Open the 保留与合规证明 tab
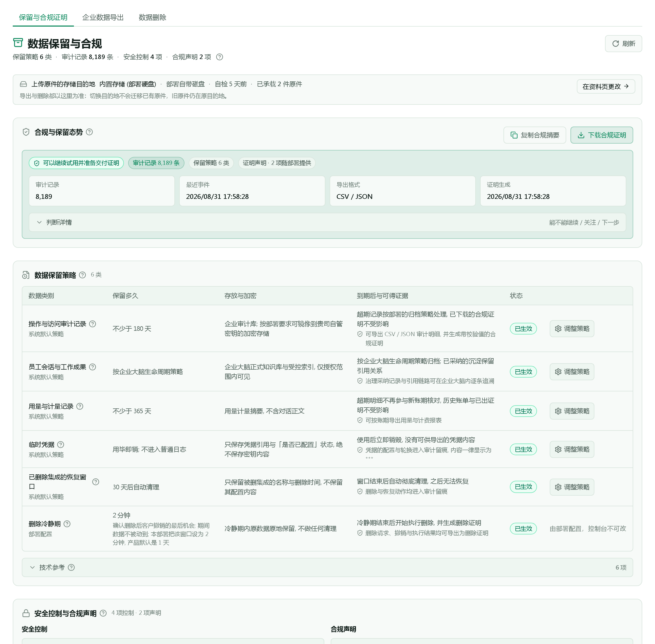This screenshot has width=655, height=644. (x=43, y=17)
